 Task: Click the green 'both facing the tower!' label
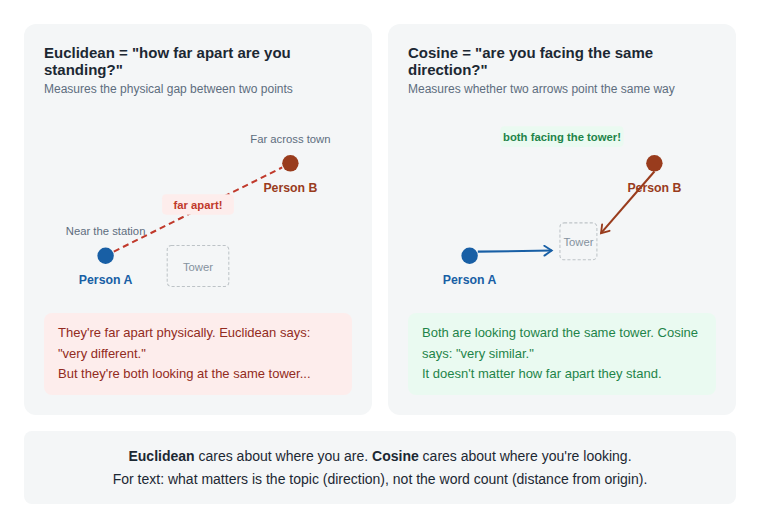[562, 137]
